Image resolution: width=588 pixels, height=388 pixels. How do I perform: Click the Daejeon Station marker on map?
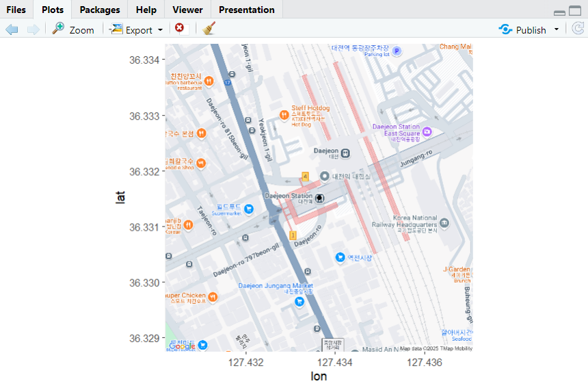[319, 198]
